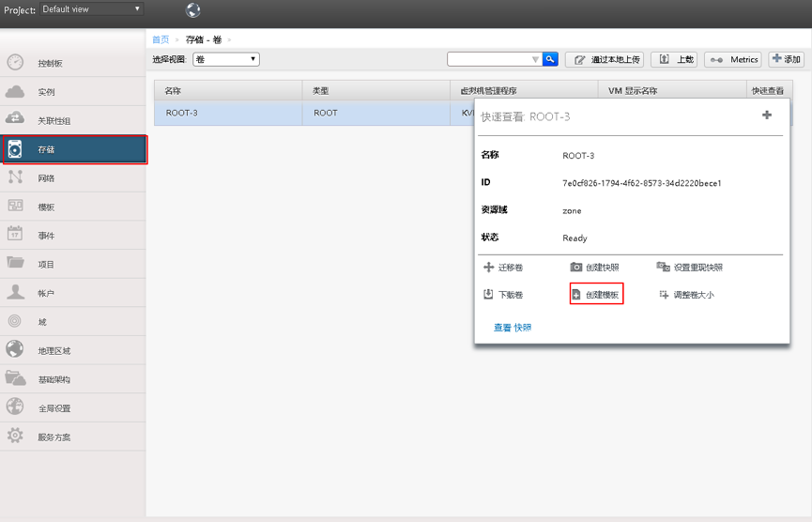Click 调整卷大小 (resize volume) action
812x522 pixels.
point(686,295)
